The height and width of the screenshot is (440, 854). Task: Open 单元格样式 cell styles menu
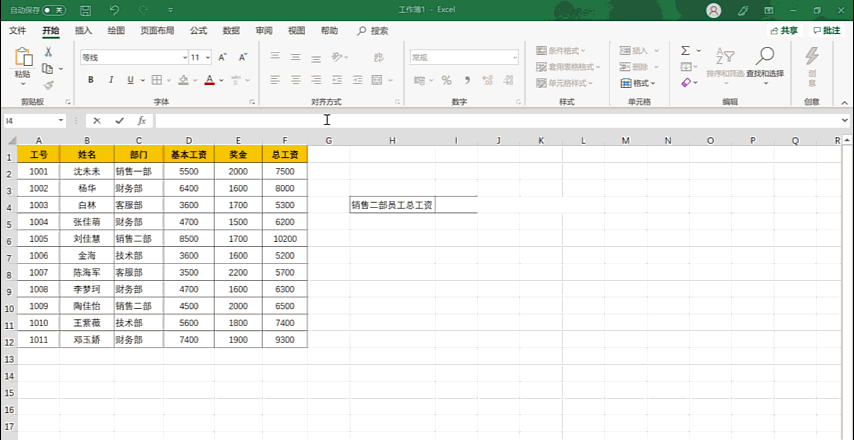[564, 83]
